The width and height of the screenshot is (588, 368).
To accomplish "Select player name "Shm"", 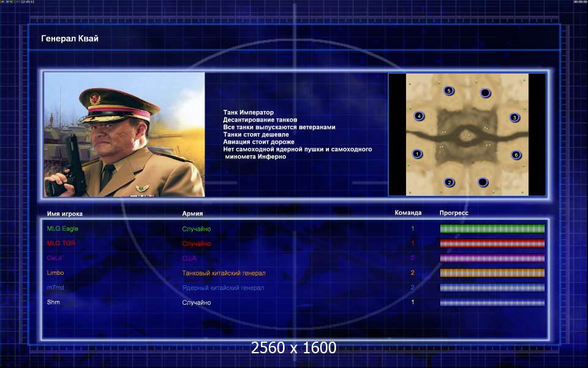I will pos(53,302).
